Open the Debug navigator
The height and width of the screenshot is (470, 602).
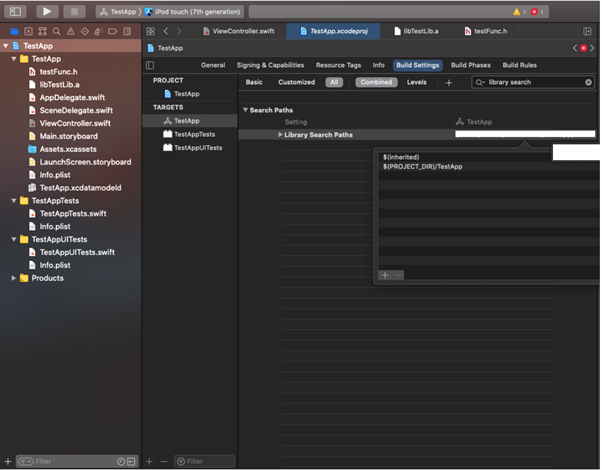[98, 31]
